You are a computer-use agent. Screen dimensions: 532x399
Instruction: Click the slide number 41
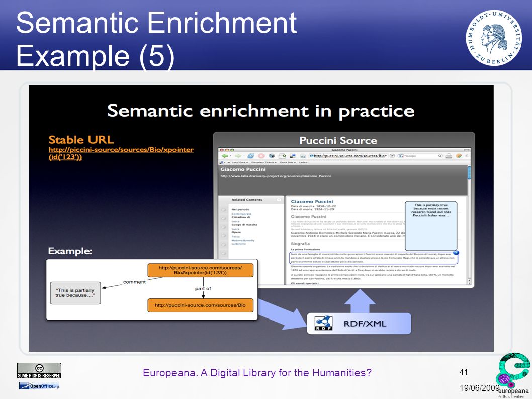464,372
